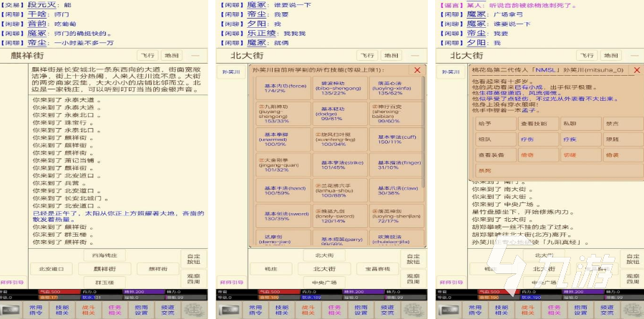Click player name 音韵 in chat
The image size is (644, 319).
click(x=36, y=24)
